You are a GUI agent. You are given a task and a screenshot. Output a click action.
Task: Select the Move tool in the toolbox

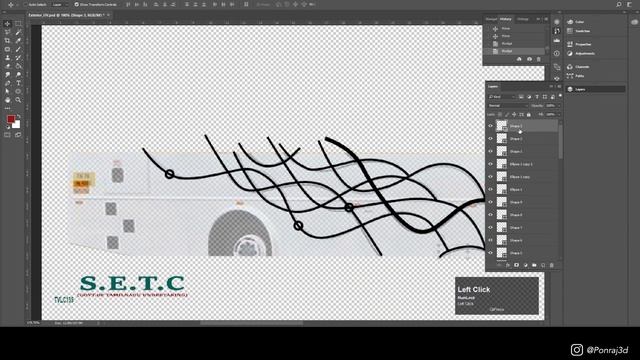(x=7, y=24)
